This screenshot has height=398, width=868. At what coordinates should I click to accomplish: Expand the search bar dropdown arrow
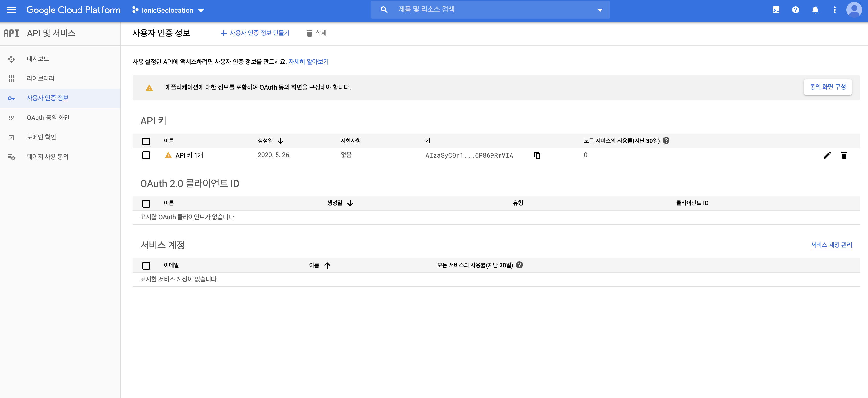pos(600,10)
